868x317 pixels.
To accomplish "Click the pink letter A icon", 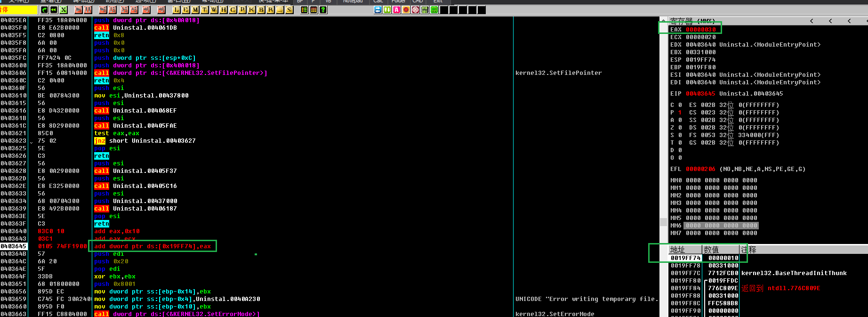I will pyautogui.click(x=397, y=10).
